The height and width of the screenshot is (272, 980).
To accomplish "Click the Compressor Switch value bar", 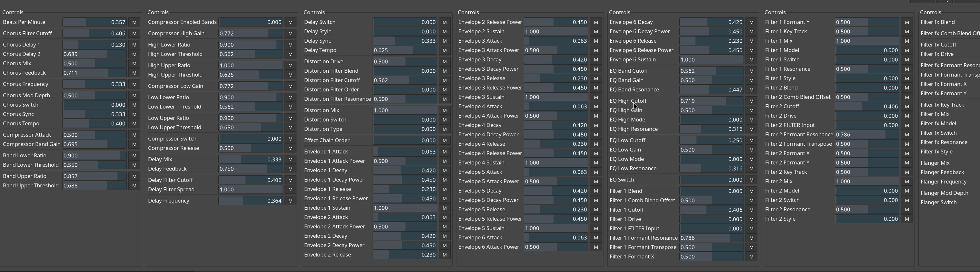I will coord(251,139).
